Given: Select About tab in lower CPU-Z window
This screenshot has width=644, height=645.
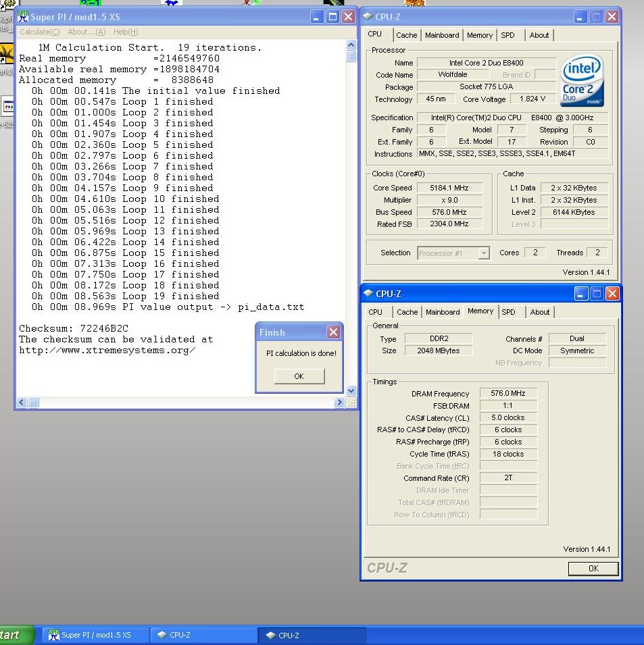Looking at the screenshot, I should point(540,312).
